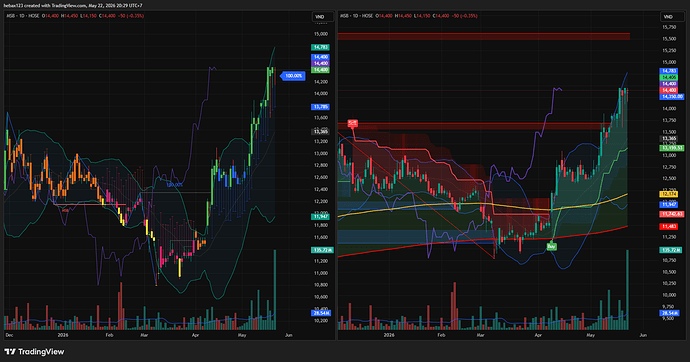
Task: Click the blue 14,783 price tag on right chart
Action: coord(668,71)
